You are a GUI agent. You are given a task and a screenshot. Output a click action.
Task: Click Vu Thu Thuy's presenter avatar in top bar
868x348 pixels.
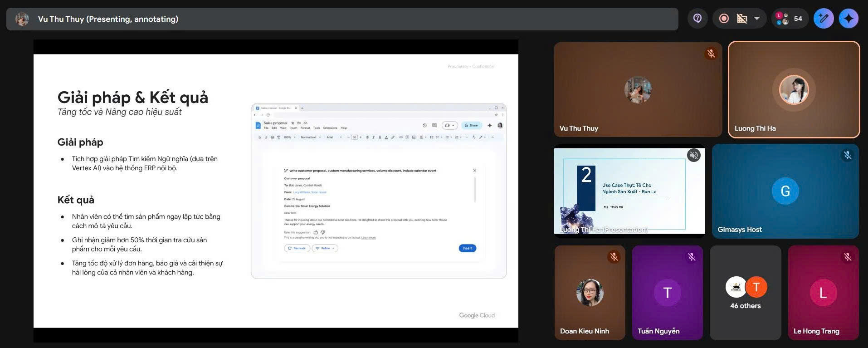point(22,19)
